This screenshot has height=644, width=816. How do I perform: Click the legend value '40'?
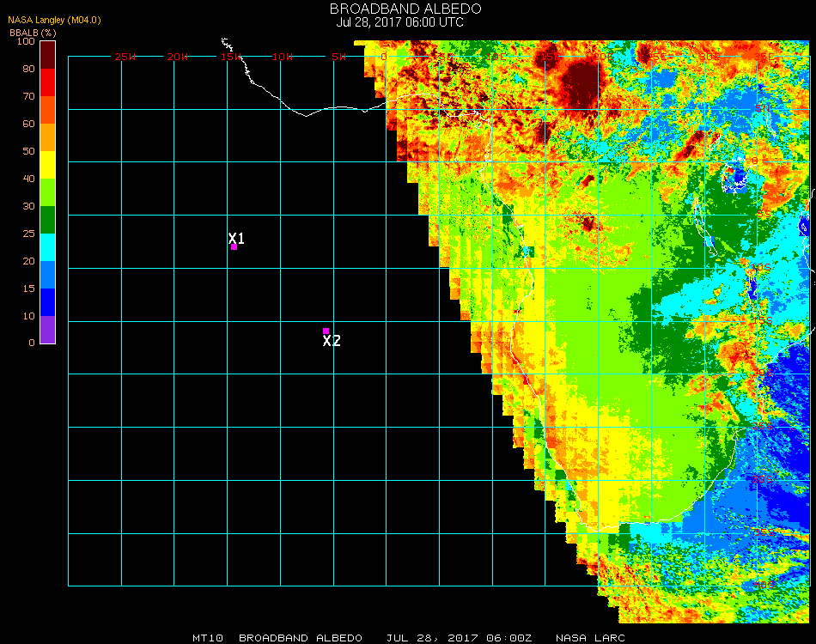tap(28, 179)
